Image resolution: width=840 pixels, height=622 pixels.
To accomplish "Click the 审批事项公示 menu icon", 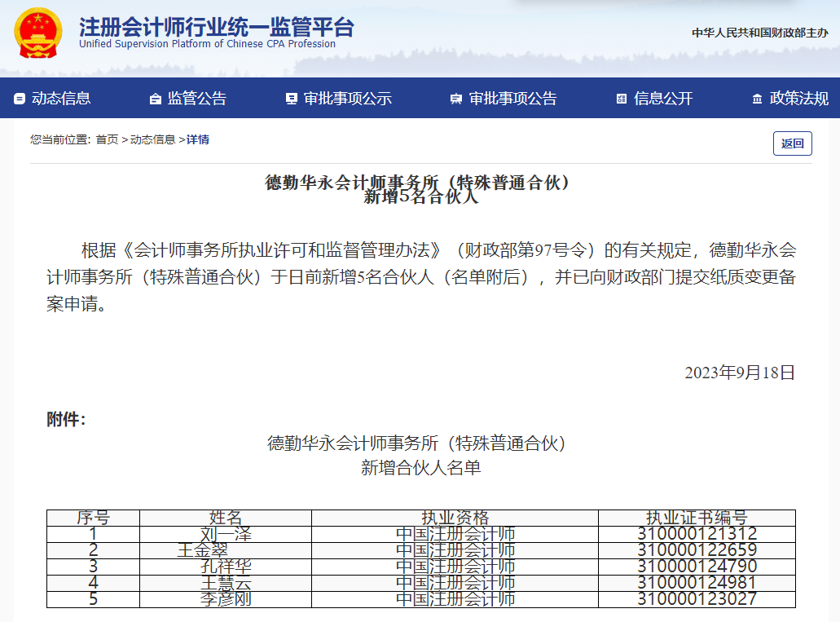I will (292, 99).
